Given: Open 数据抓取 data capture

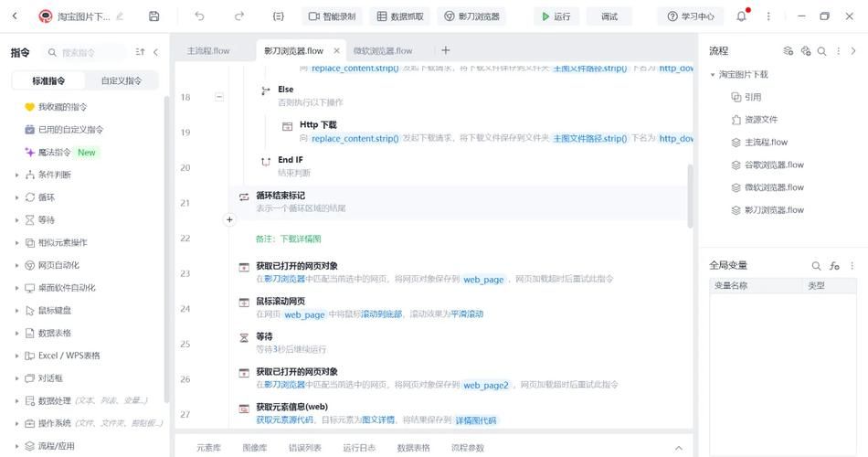Looking at the screenshot, I should (x=400, y=16).
